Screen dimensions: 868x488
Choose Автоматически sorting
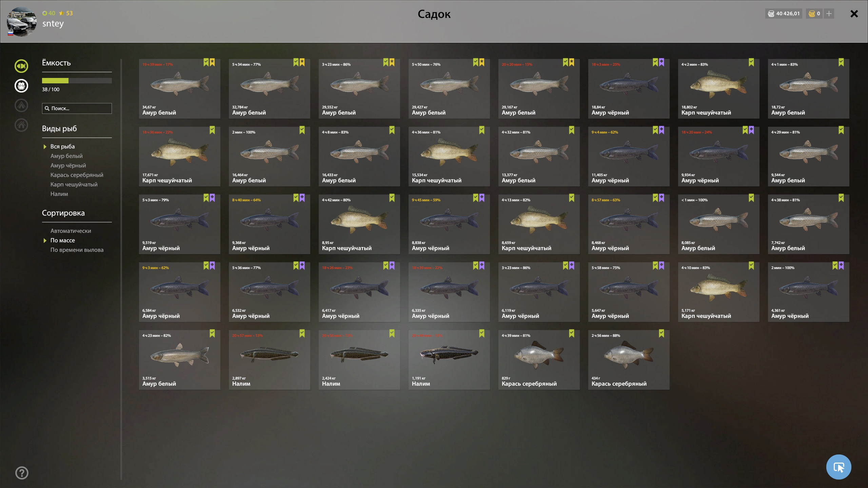click(x=71, y=231)
